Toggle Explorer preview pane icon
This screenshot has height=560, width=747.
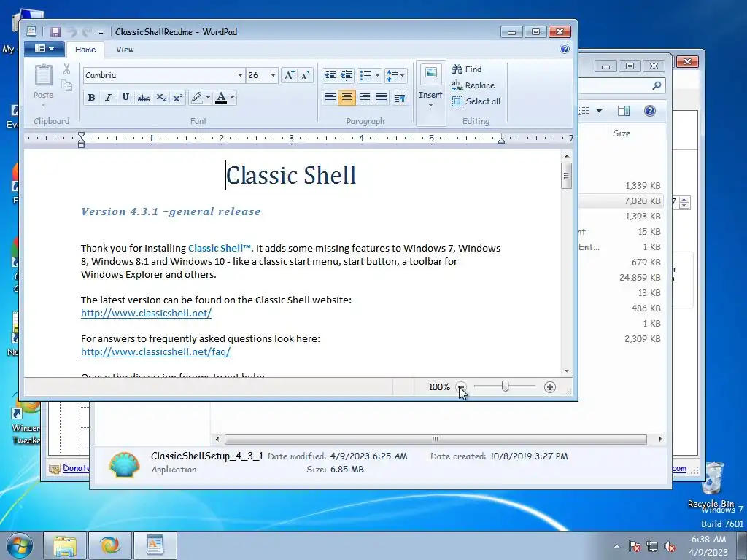point(624,111)
